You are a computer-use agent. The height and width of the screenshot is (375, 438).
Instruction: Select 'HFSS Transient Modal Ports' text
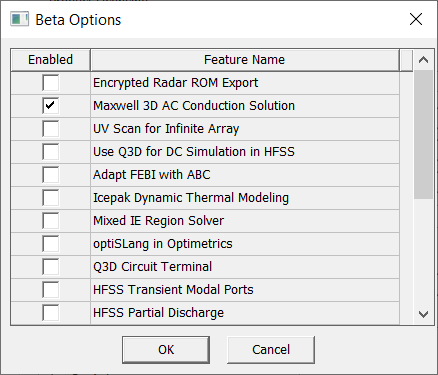pyautogui.click(x=173, y=290)
